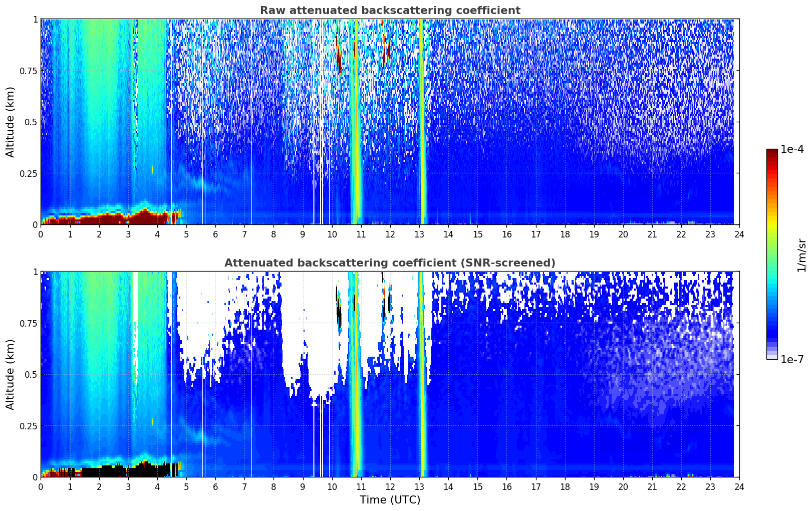Click hour tick '13' under the SNR-screened plot
The image size is (812, 511).
click(419, 486)
